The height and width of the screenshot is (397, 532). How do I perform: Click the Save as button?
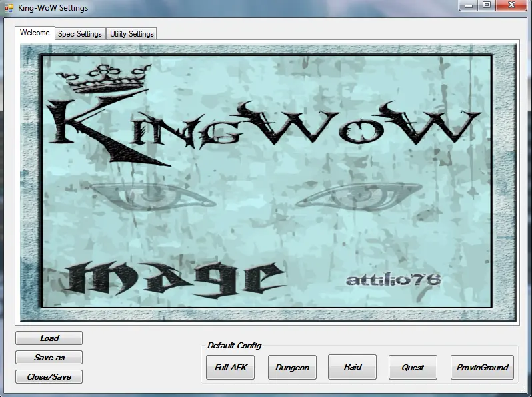click(49, 357)
